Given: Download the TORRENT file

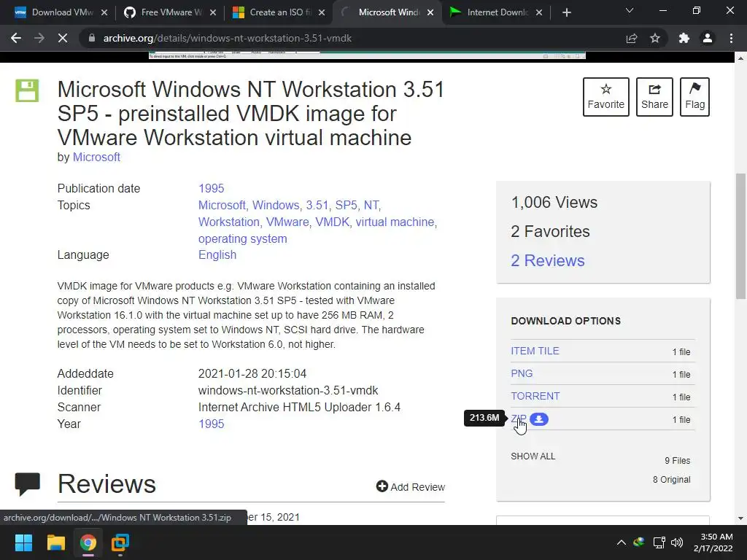Looking at the screenshot, I should (x=535, y=396).
